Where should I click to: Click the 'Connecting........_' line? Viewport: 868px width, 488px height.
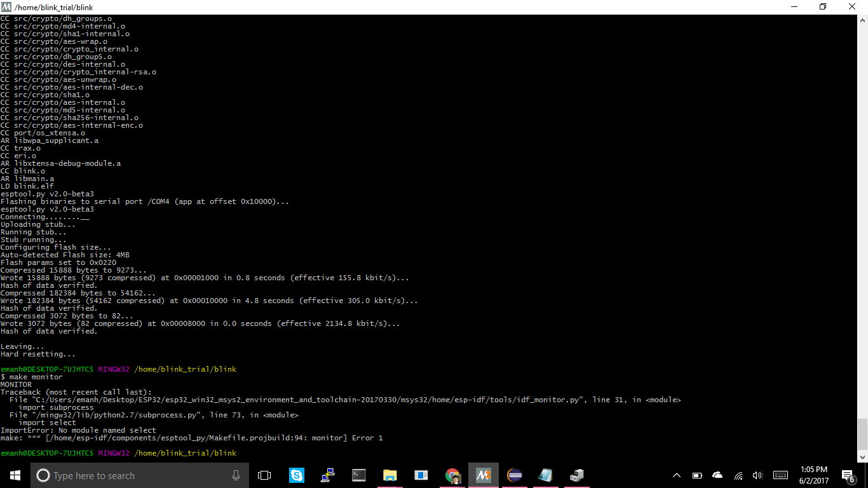tap(45, 217)
